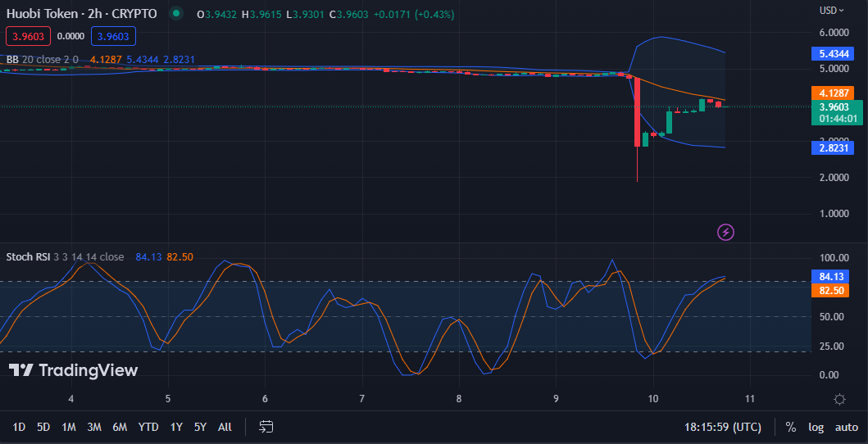The height and width of the screenshot is (444, 868).
Task: Open chart settings gear icon
Action: (x=839, y=399)
